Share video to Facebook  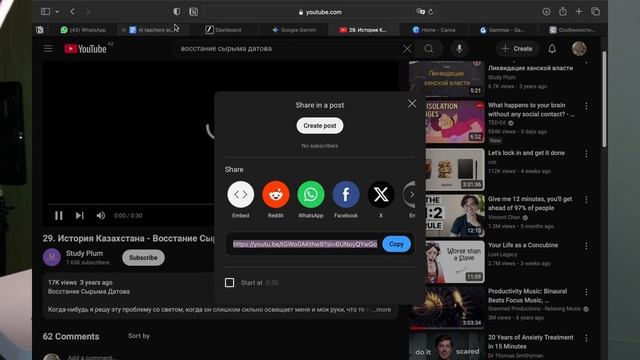346,195
